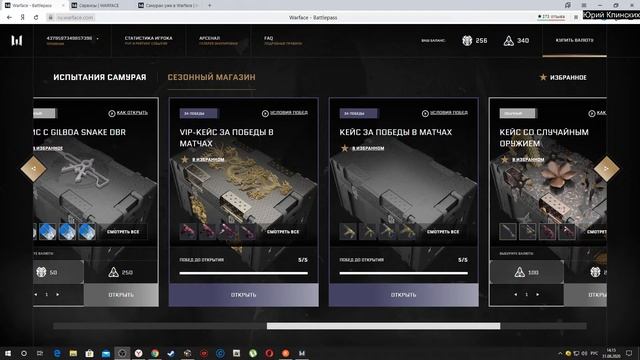Click wins progress bar on VIP-кейс
This screenshot has width=640, height=360.
[244, 273]
